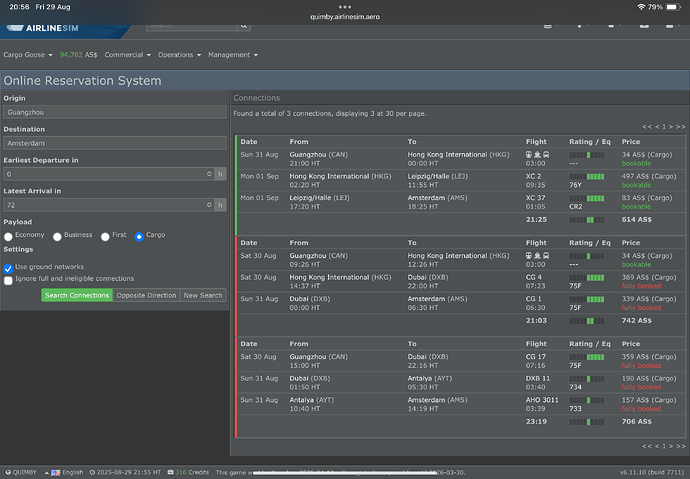The width and height of the screenshot is (690, 479).
Task: Click the Origin input field
Action: [x=114, y=112]
